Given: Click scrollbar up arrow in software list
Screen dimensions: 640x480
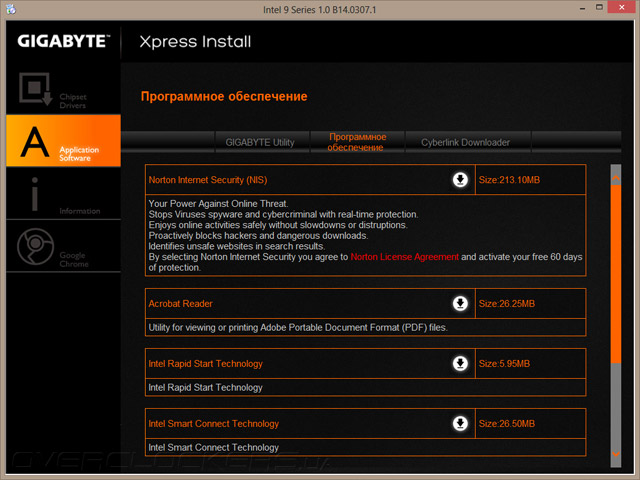Looking at the screenshot, I should click(x=616, y=178).
